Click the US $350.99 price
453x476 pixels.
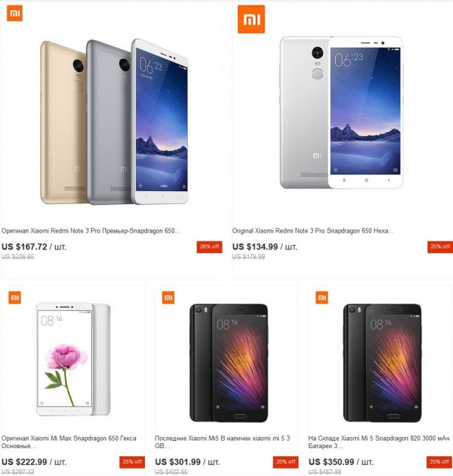click(331, 462)
